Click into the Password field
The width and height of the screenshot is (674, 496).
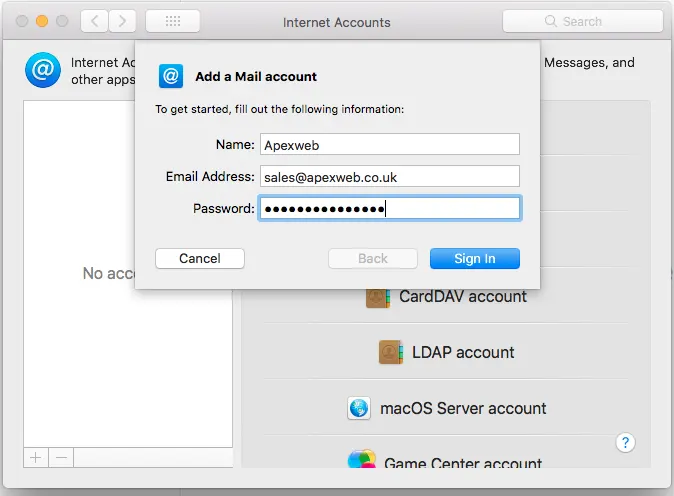[x=389, y=208]
